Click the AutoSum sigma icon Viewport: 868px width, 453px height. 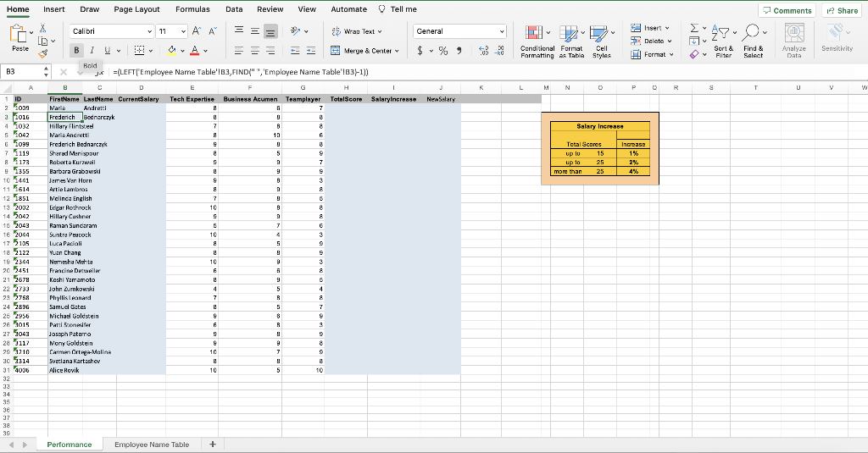pyautogui.click(x=694, y=28)
